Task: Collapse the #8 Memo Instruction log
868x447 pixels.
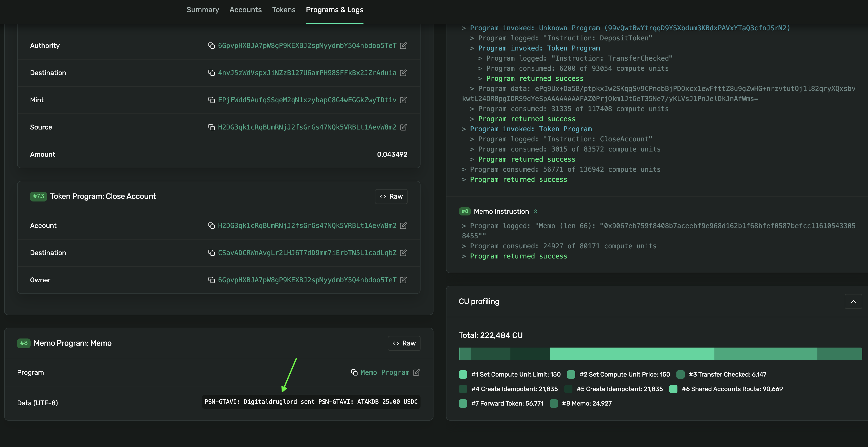Action: coord(535,211)
